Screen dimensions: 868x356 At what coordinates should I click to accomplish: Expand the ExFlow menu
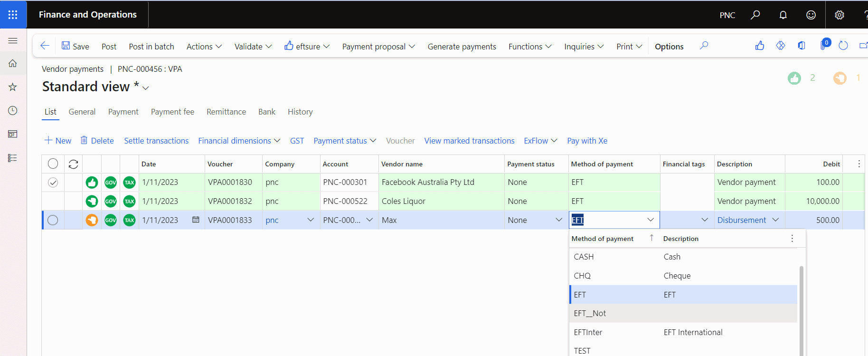[x=540, y=141]
